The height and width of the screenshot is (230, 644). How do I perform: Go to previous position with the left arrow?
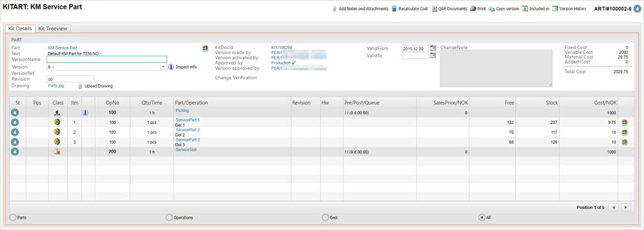(614, 207)
